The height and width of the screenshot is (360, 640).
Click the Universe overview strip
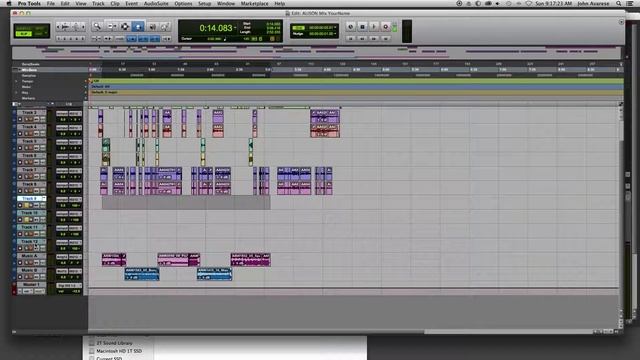(x=318, y=52)
